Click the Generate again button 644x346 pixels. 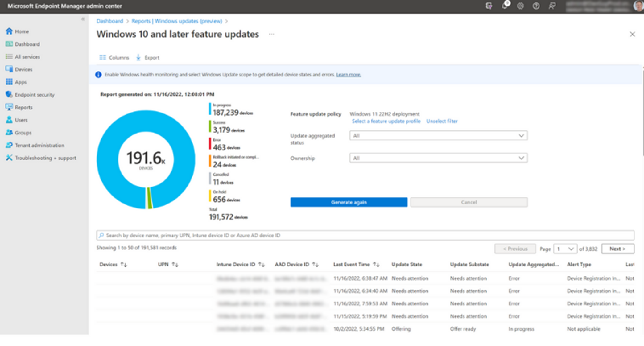[x=349, y=202]
